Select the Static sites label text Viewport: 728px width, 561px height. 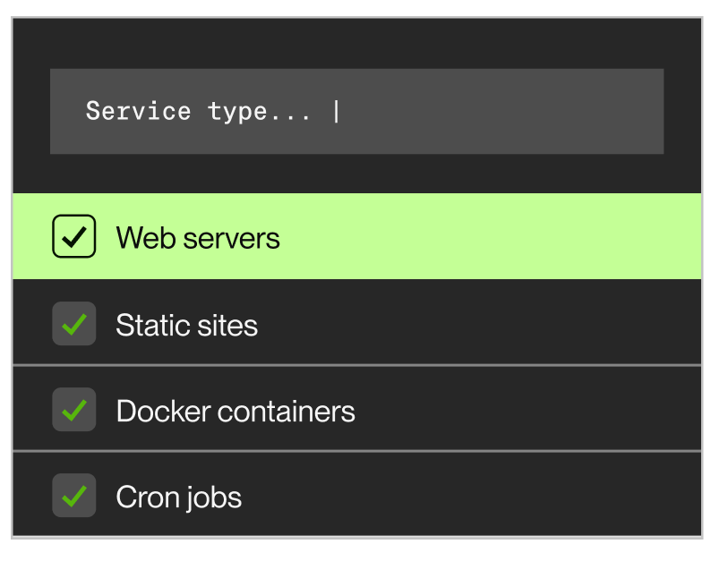click(186, 325)
